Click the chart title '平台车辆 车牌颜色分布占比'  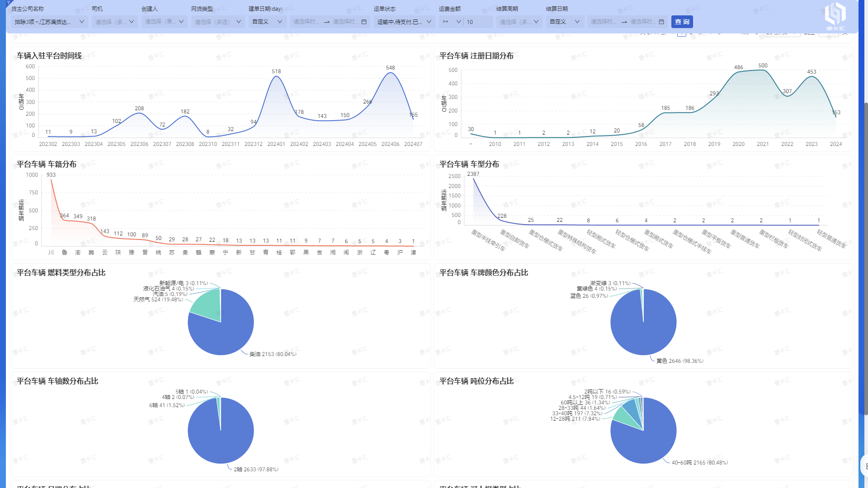(484, 272)
